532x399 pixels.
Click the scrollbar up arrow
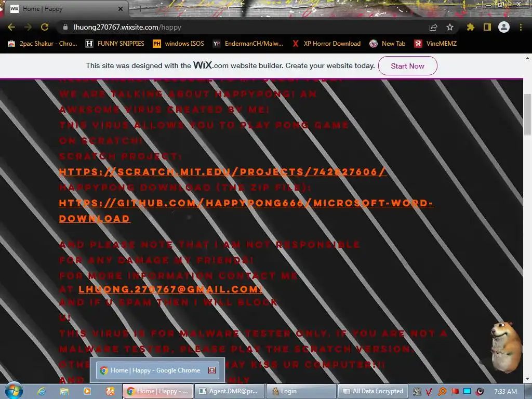(x=528, y=58)
